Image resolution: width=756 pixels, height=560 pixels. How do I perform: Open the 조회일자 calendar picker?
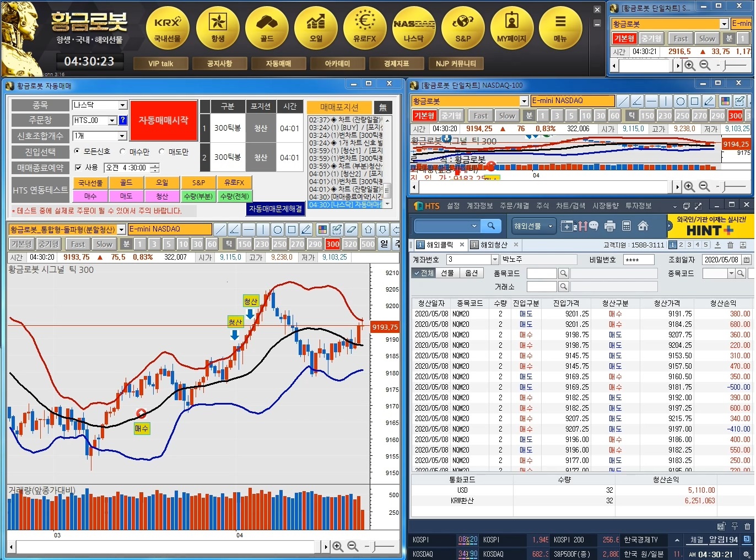747,260
